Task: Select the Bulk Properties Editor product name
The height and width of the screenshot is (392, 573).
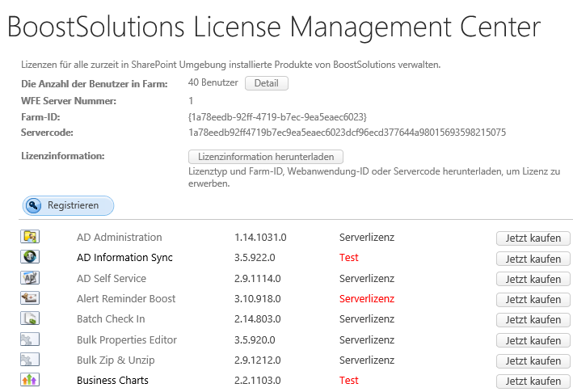Action: (127, 339)
